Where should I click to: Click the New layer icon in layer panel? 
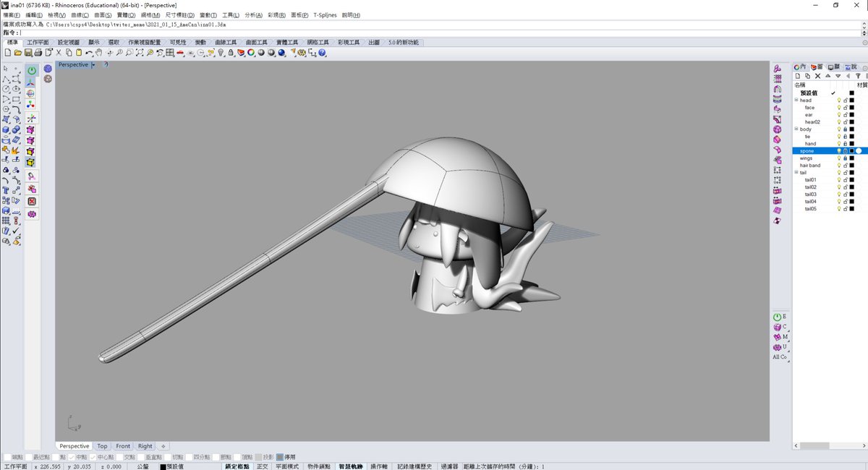(x=799, y=76)
